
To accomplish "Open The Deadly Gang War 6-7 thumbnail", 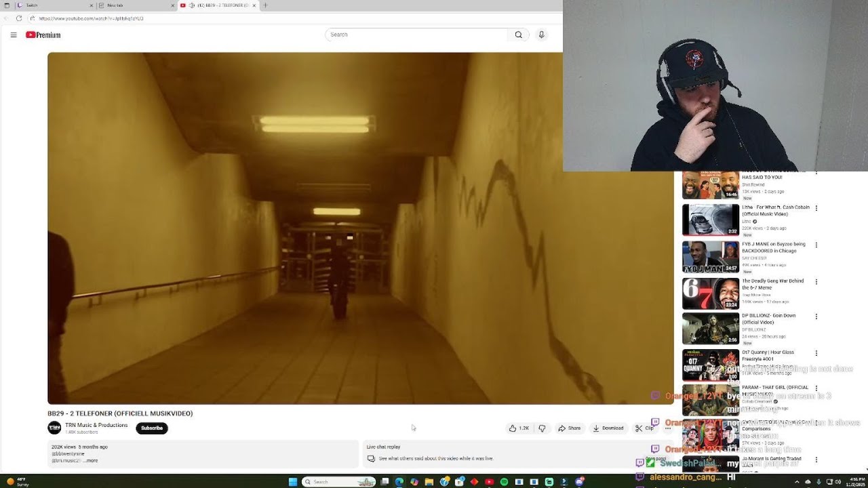I will tap(711, 293).
